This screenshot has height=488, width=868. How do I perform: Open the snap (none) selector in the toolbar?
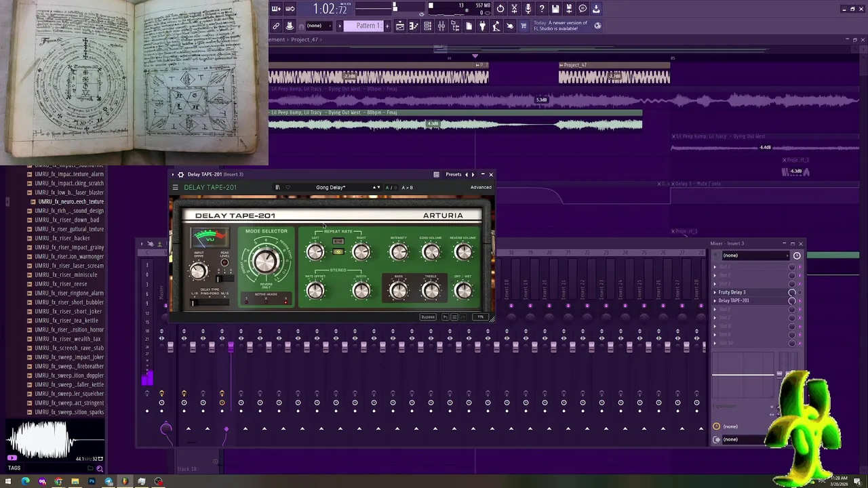point(319,26)
